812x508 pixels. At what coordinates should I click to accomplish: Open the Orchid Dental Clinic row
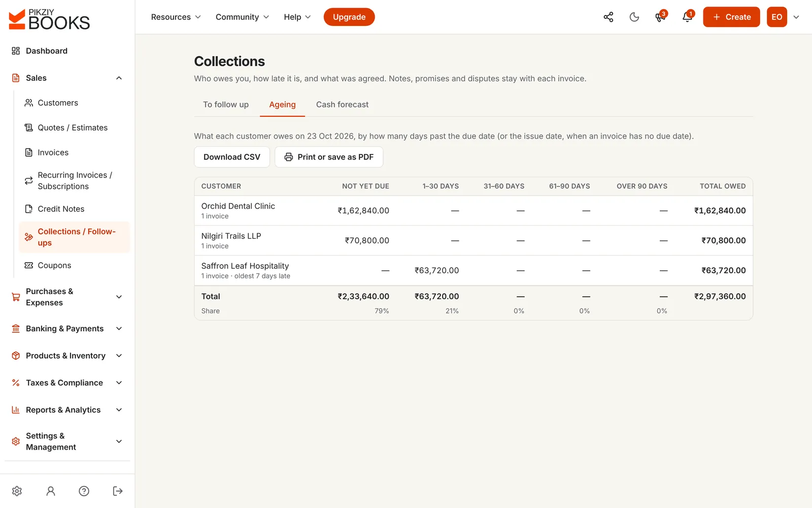click(473, 210)
